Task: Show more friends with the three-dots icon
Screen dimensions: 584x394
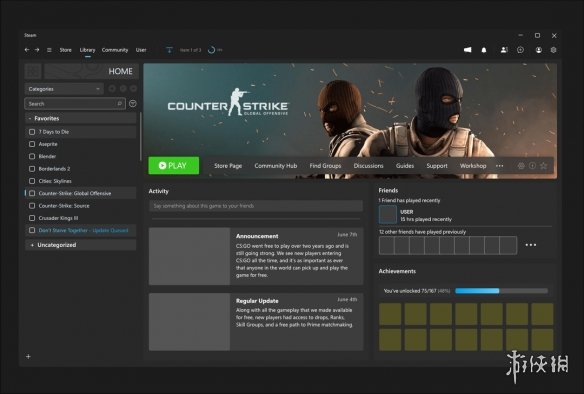Action: coord(531,245)
